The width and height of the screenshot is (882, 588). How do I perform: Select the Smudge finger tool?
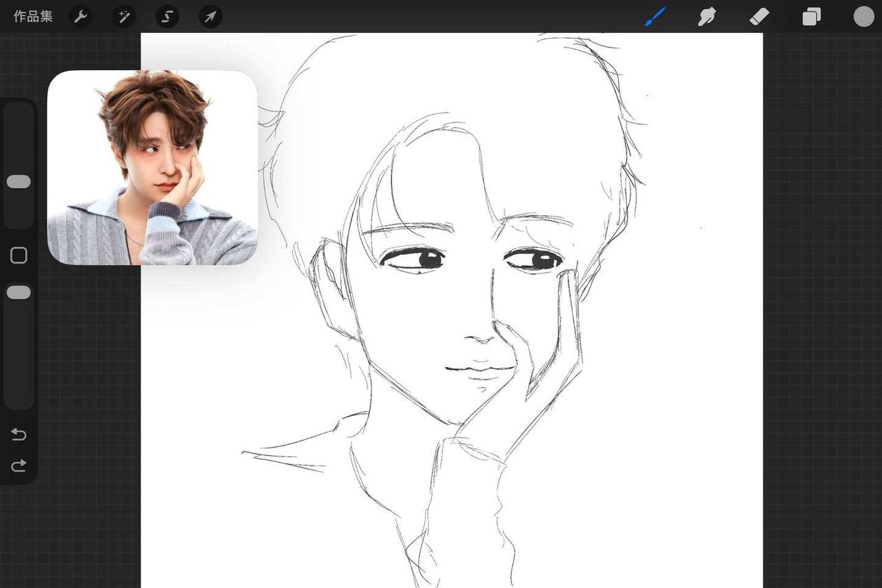click(x=707, y=17)
